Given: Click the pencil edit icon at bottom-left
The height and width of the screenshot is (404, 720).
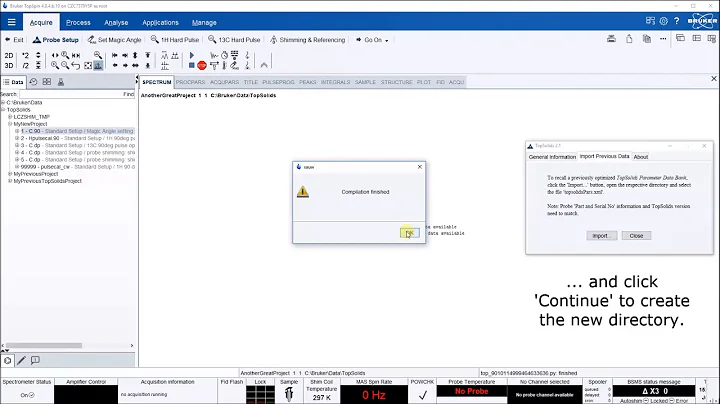Looking at the screenshot, I should (21, 360).
